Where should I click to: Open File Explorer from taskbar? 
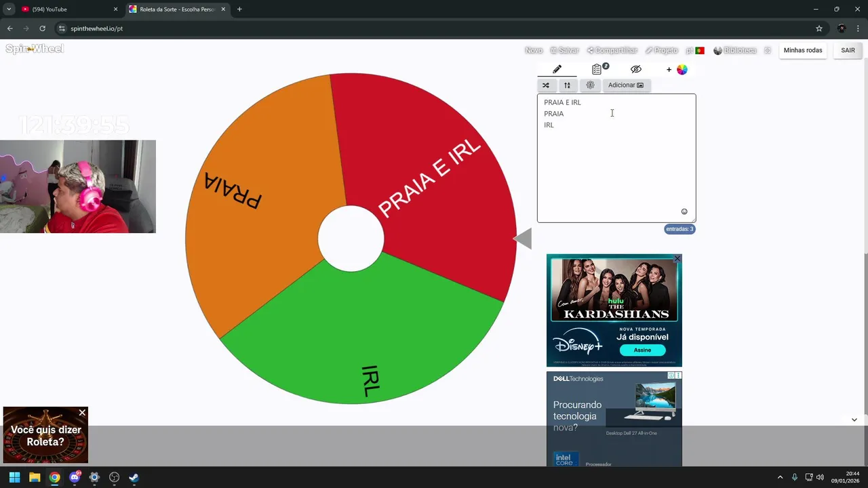tap(35, 477)
